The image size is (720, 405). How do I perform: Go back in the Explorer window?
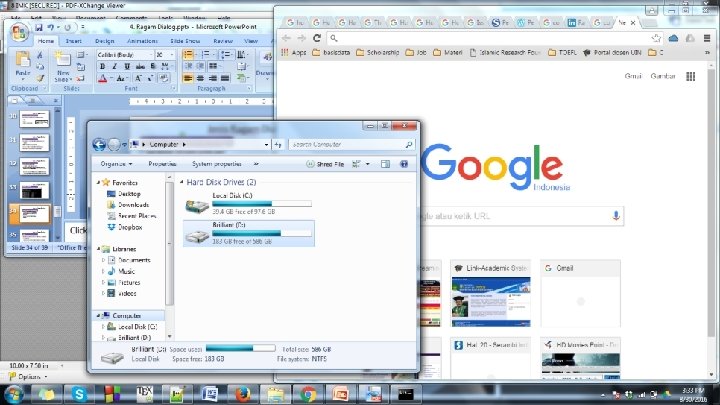click(x=99, y=145)
